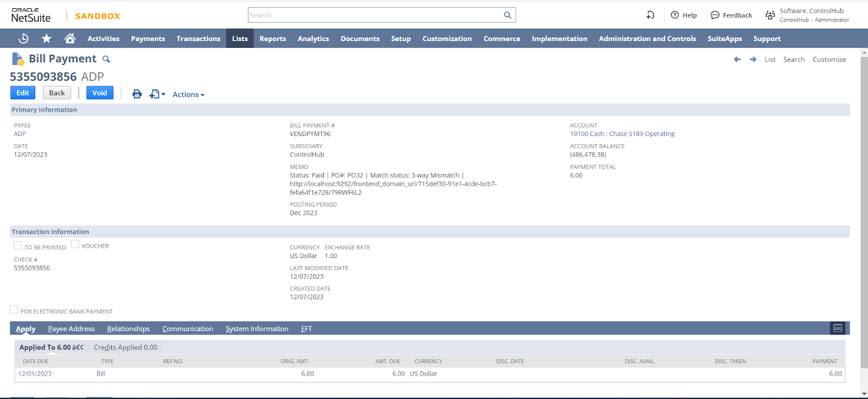Click the Edit button
This screenshot has width=868, height=399.
coord(23,93)
